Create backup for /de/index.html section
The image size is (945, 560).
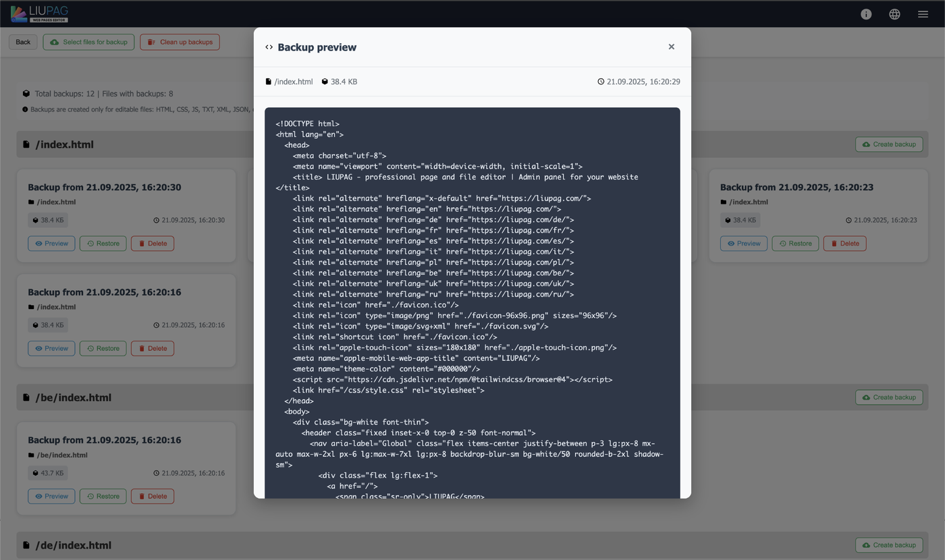tap(888, 545)
